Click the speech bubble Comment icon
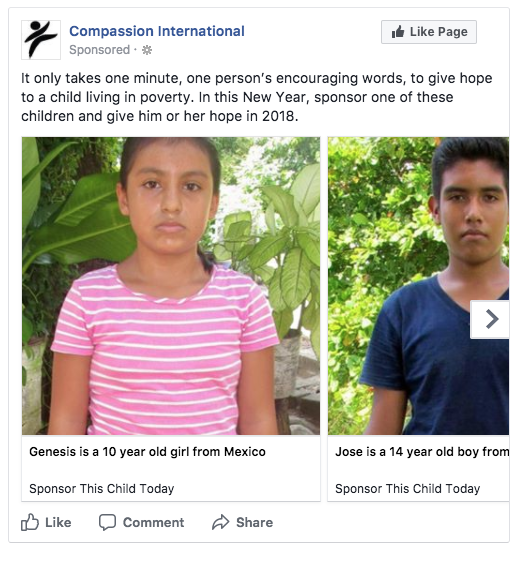The height and width of the screenshot is (568, 522). click(107, 522)
